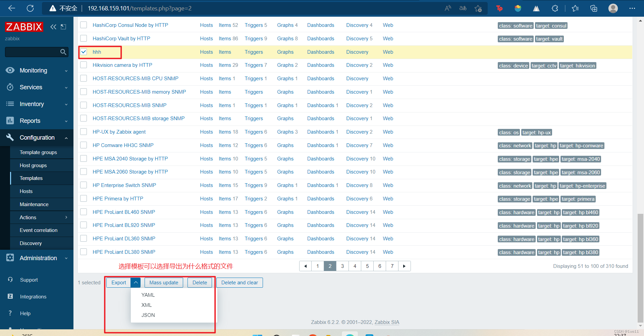
Task: Open the translate icon in address bar
Action: point(463,8)
